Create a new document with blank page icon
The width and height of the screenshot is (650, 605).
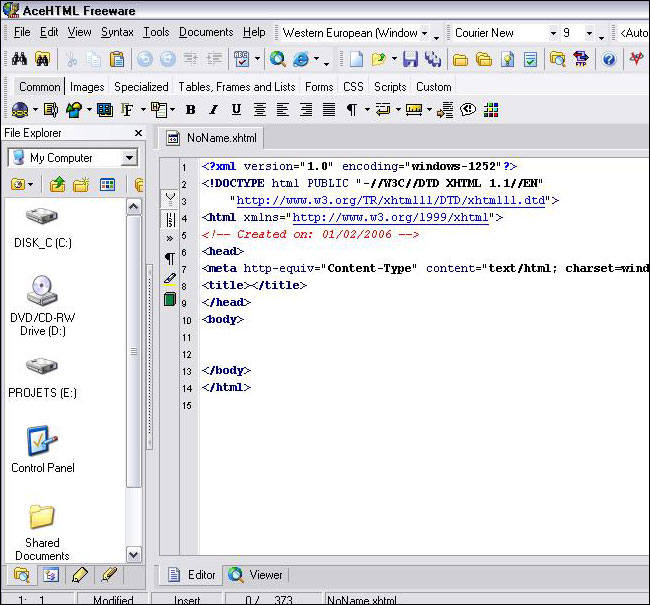click(356, 59)
